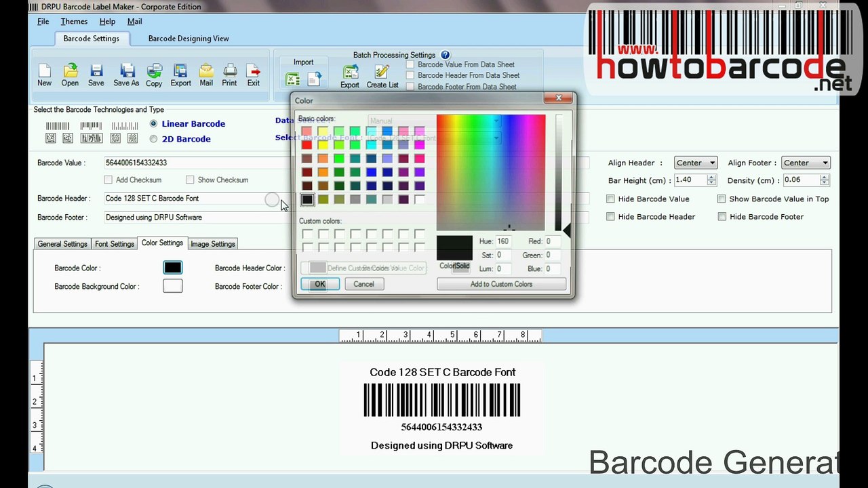Viewport: 868px width, 488px height.
Task: Click OK in the Color dialog
Action: [x=320, y=284]
